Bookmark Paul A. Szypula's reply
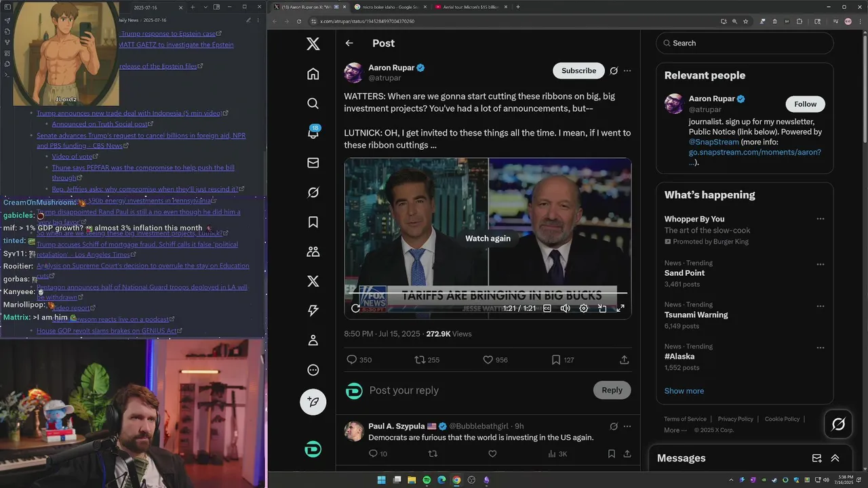 point(611,454)
